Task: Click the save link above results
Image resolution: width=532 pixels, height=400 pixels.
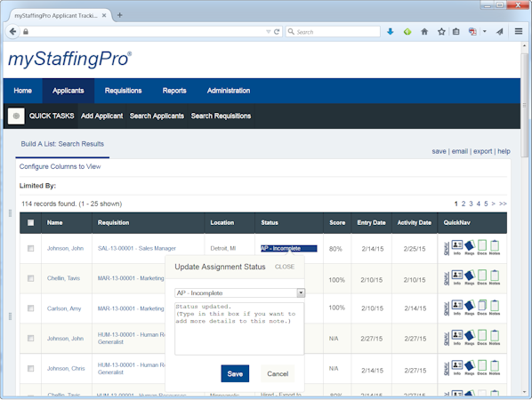Action: pos(439,151)
